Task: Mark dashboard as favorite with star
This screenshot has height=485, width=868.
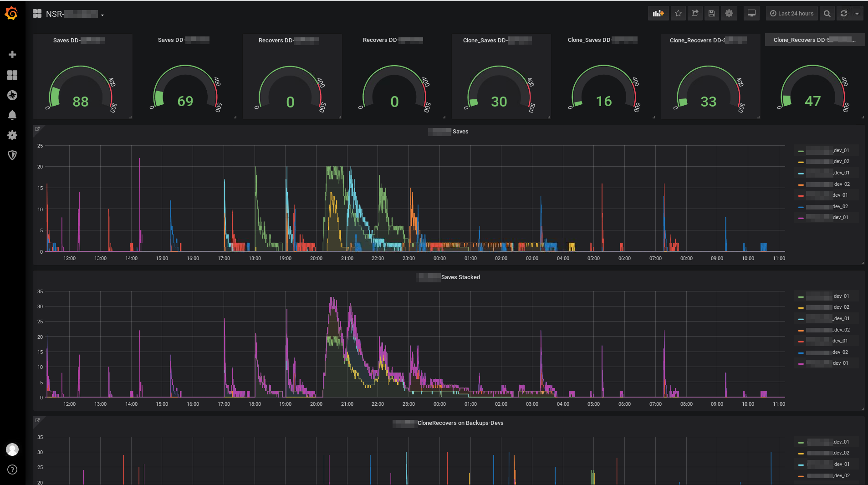Action: tap(678, 14)
